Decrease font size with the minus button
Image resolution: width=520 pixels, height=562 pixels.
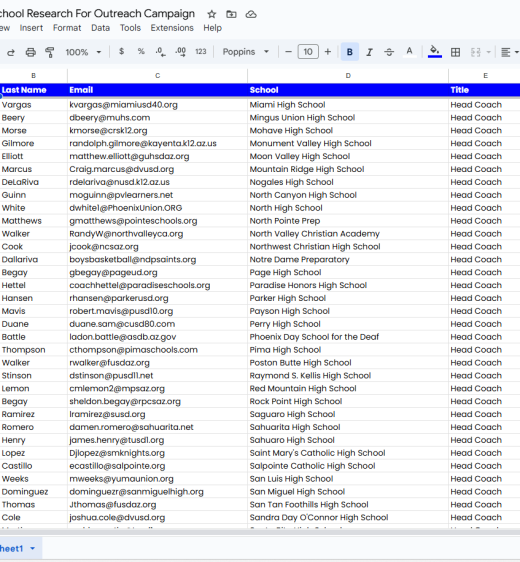288,52
